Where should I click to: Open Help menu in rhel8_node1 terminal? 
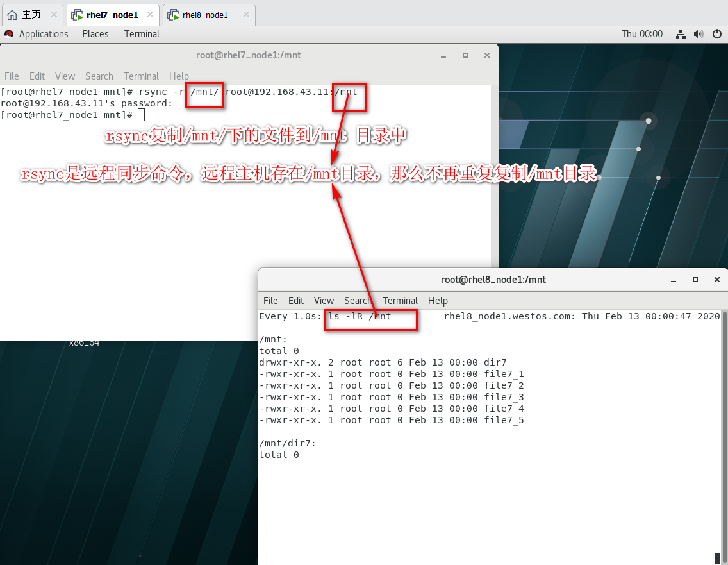pyautogui.click(x=438, y=301)
